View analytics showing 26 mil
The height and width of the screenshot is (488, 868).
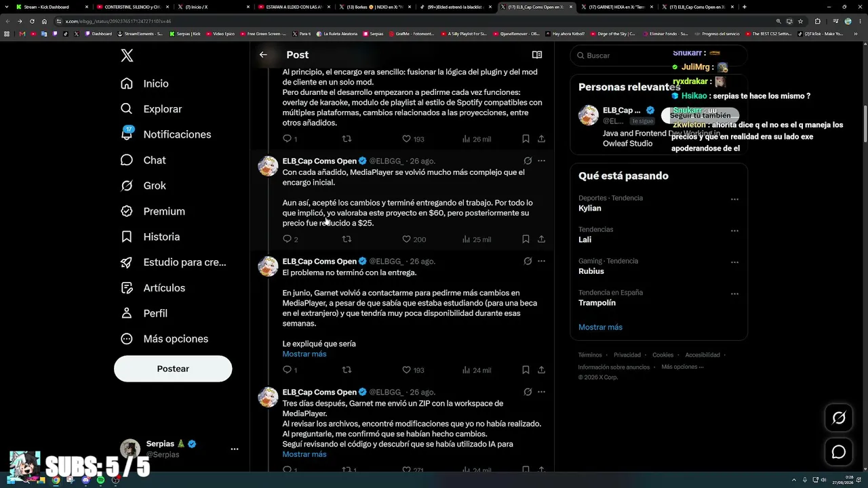[477, 139]
